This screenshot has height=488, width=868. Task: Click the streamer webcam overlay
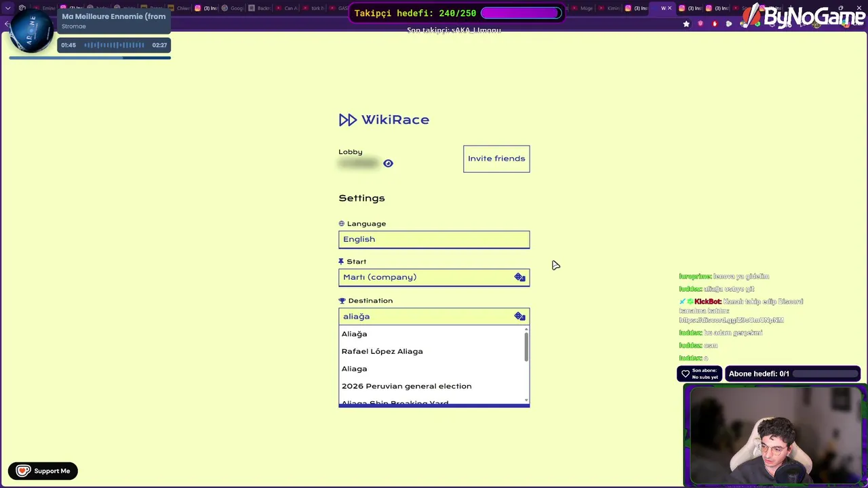tap(775, 435)
